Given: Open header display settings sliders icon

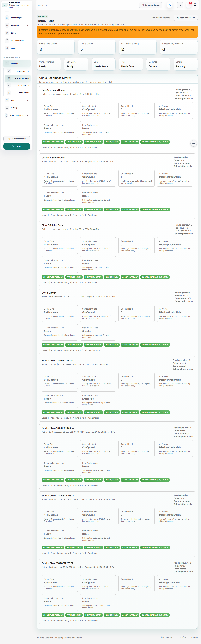Looking at the screenshot, I should coord(180,5).
